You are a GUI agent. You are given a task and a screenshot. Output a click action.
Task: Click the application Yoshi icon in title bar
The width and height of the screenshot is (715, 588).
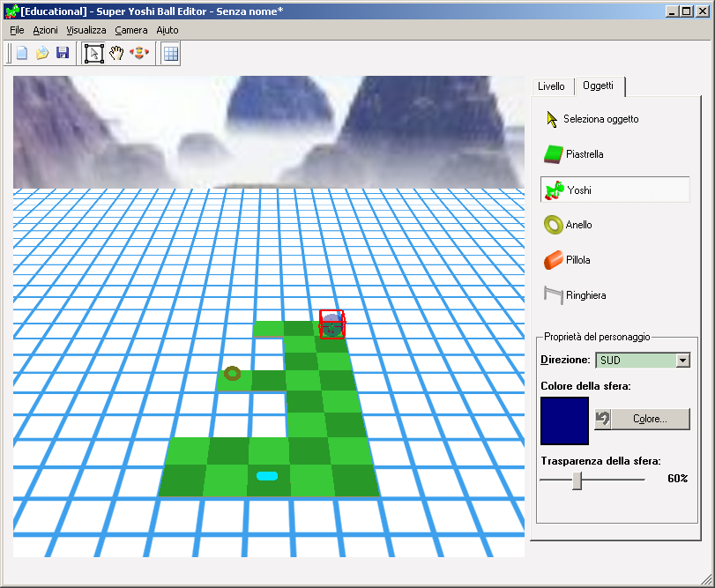(x=11, y=11)
